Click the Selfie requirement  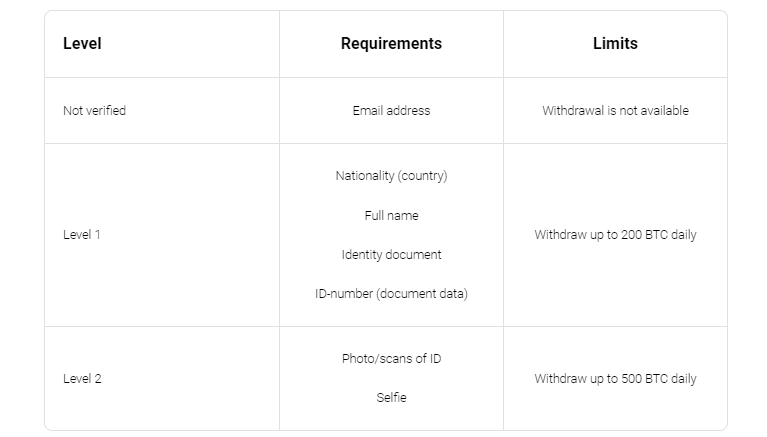click(391, 398)
